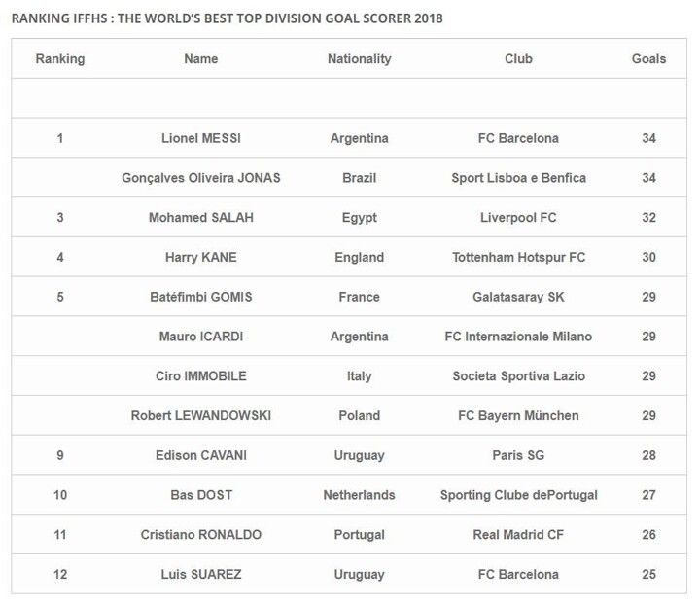The height and width of the screenshot is (605, 700).
Task: Click the Ciro IMMOBILE name
Action: [x=200, y=376]
